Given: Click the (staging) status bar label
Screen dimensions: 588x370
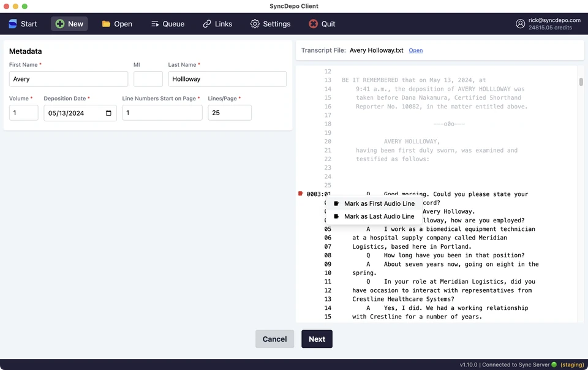Looking at the screenshot, I should tap(572, 364).
